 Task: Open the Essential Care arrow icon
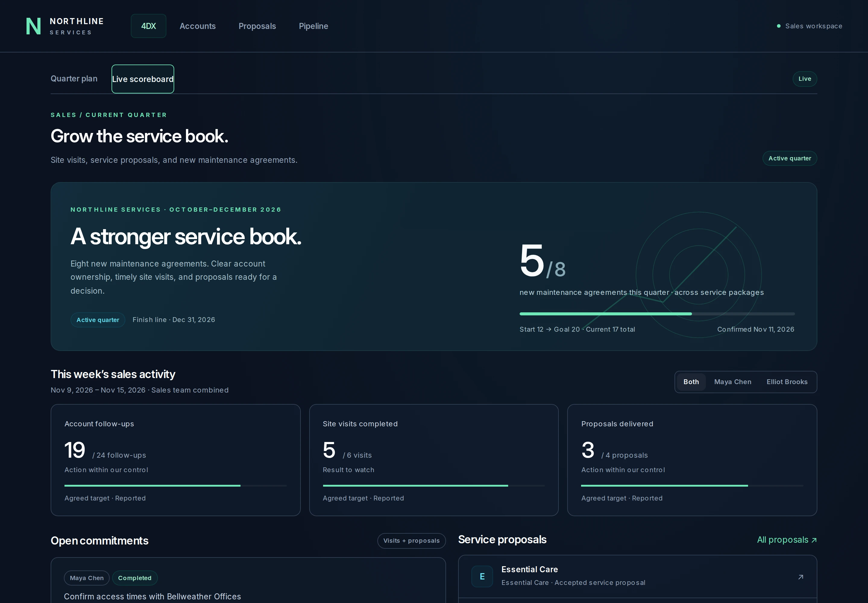click(x=800, y=577)
